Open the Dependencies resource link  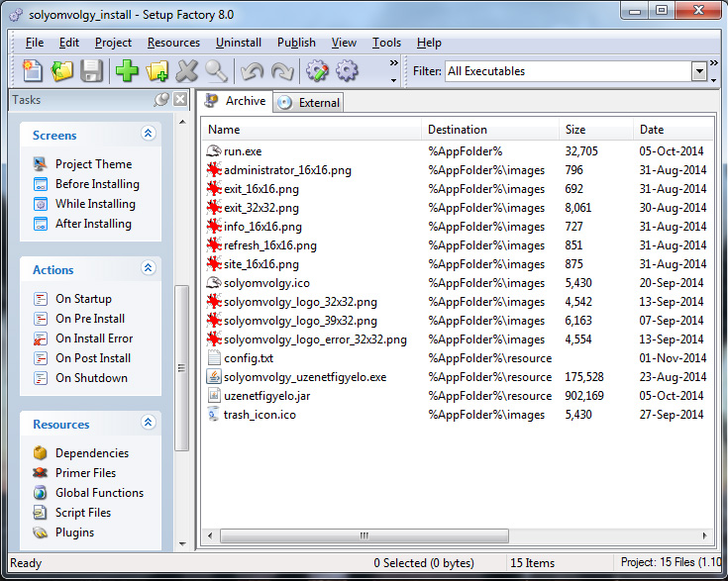tap(92, 453)
